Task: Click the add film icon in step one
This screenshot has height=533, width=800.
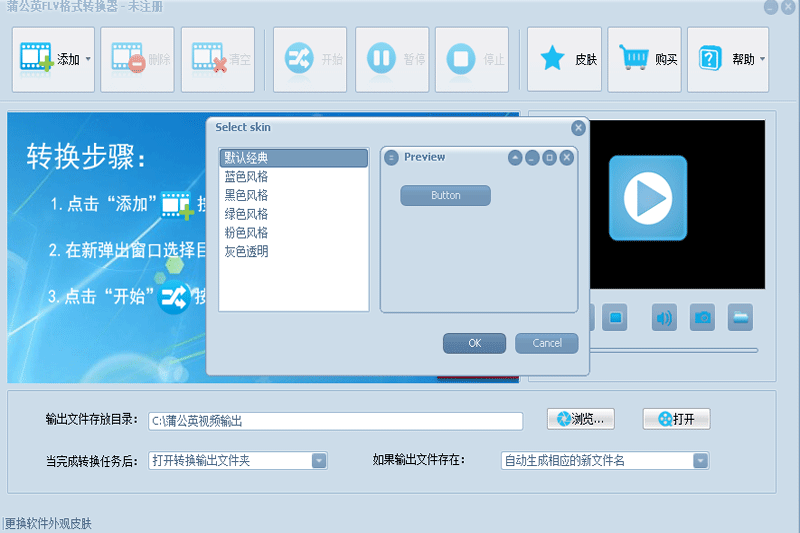Action: (178, 205)
